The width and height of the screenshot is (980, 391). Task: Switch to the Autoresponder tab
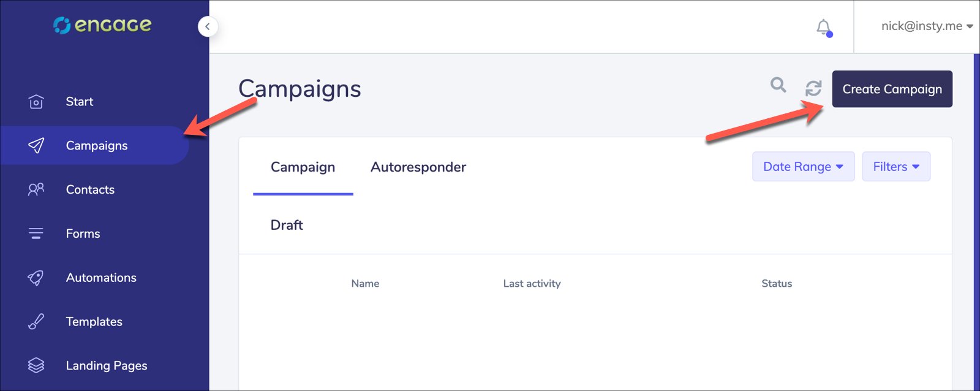pos(418,167)
